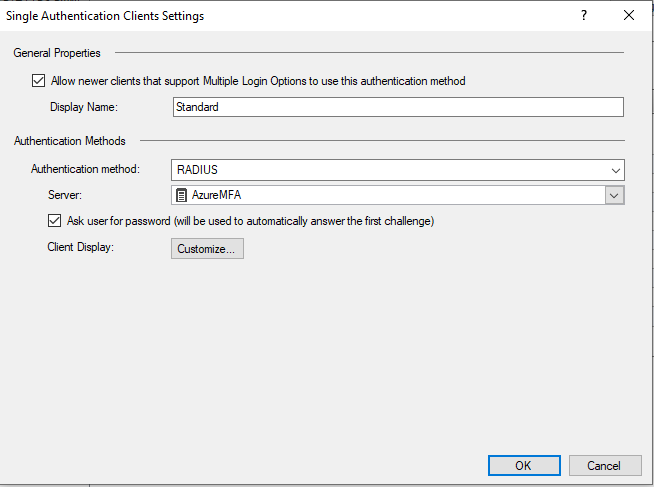
Task: Expand the Authentication method dropdown arrow
Action: point(615,170)
